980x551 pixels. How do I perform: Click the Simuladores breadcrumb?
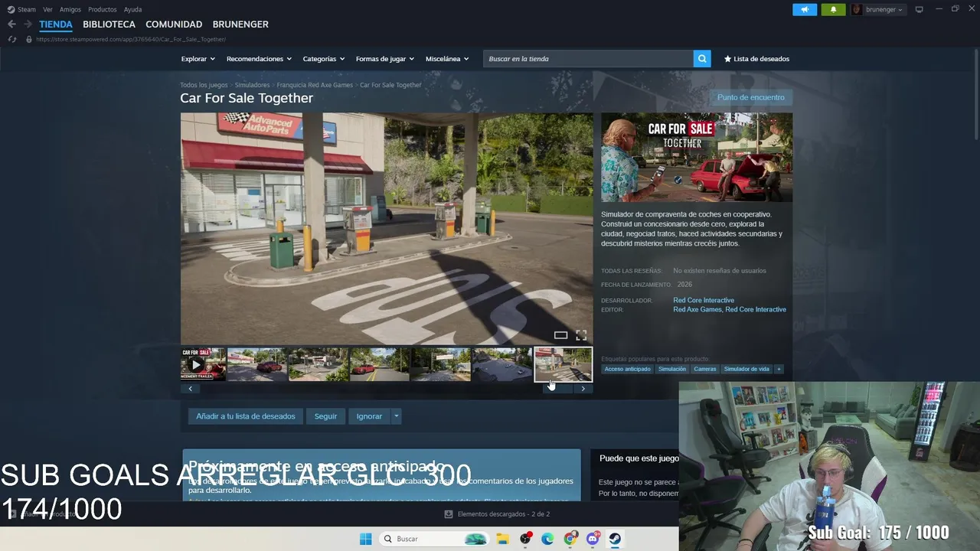point(252,85)
